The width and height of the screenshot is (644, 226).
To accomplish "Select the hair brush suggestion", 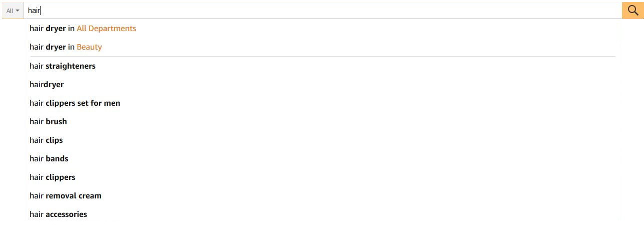I will pyautogui.click(x=48, y=122).
